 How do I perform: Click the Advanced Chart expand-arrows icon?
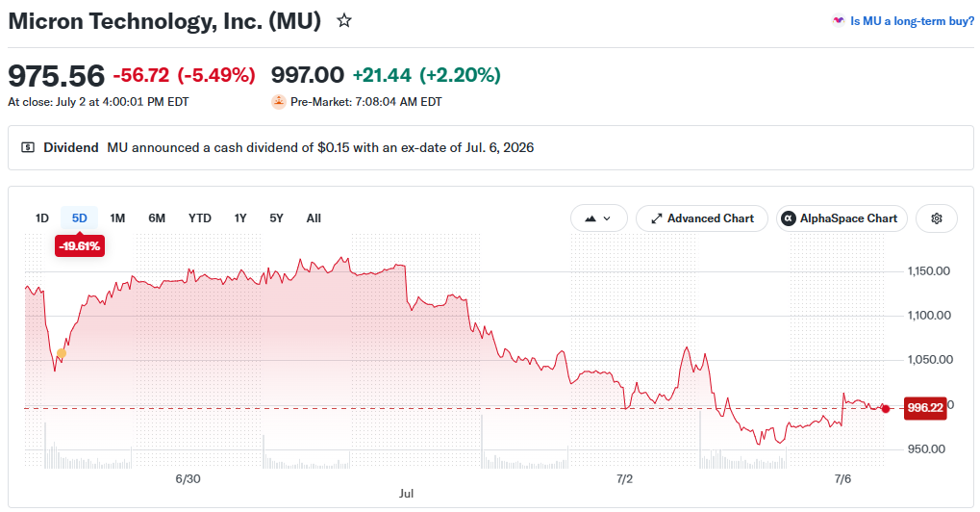tap(656, 218)
